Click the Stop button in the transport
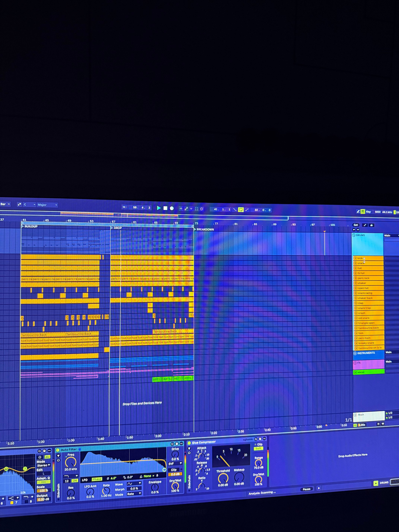Screen dimensions: 399x532 coord(166,208)
